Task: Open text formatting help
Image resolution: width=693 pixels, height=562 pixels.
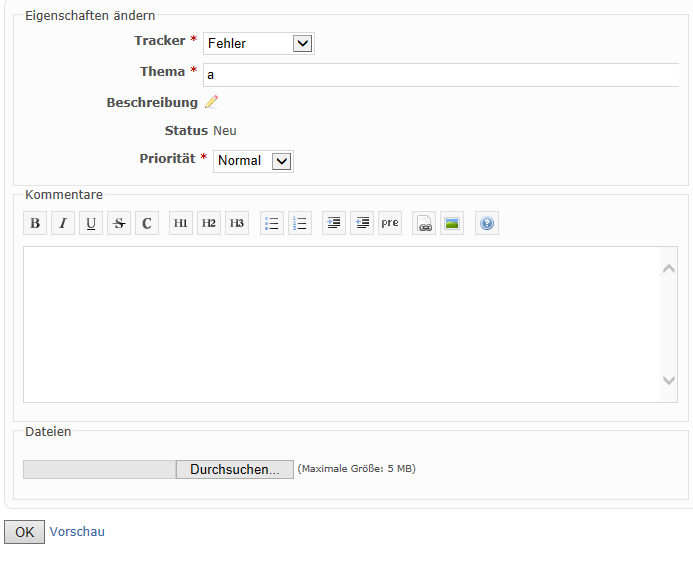Action: coord(487,223)
